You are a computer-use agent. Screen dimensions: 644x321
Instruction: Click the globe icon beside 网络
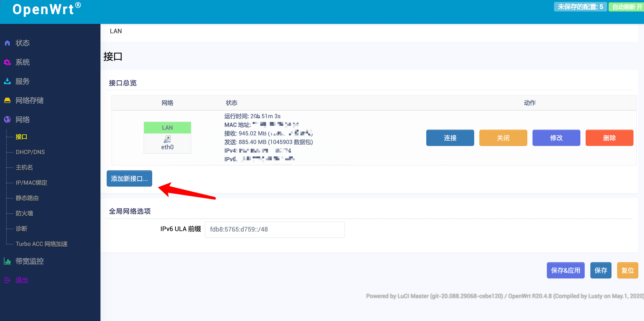click(7, 120)
